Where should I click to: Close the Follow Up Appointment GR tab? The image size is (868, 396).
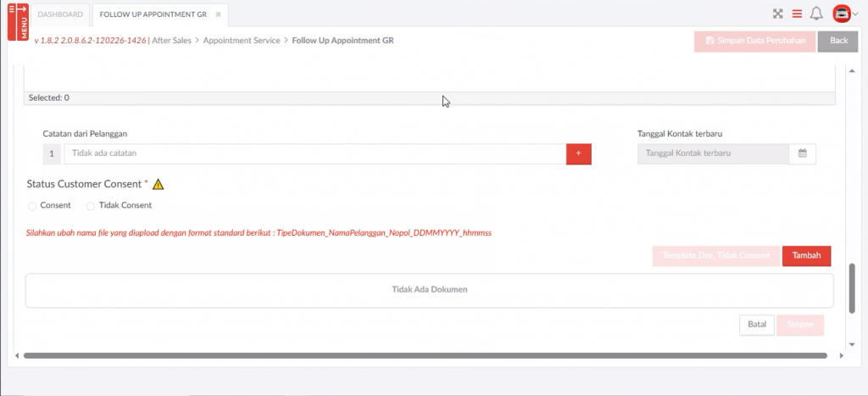tap(218, 14)
